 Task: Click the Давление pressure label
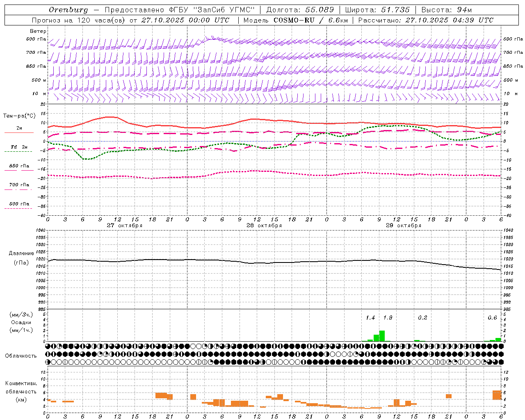click(21, 253)
